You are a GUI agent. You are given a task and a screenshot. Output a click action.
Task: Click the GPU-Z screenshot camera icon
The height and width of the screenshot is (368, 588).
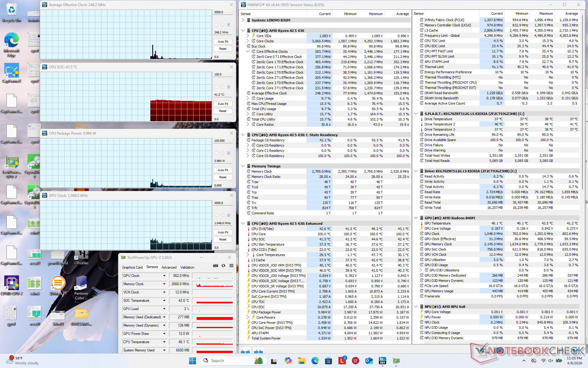[216, 266]
